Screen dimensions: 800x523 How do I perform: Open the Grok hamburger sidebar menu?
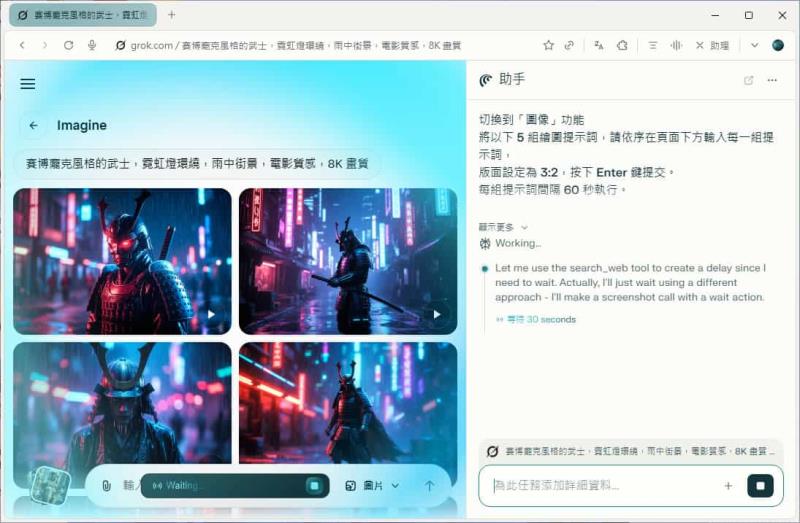pyautogui.click(x=28, y=84)
